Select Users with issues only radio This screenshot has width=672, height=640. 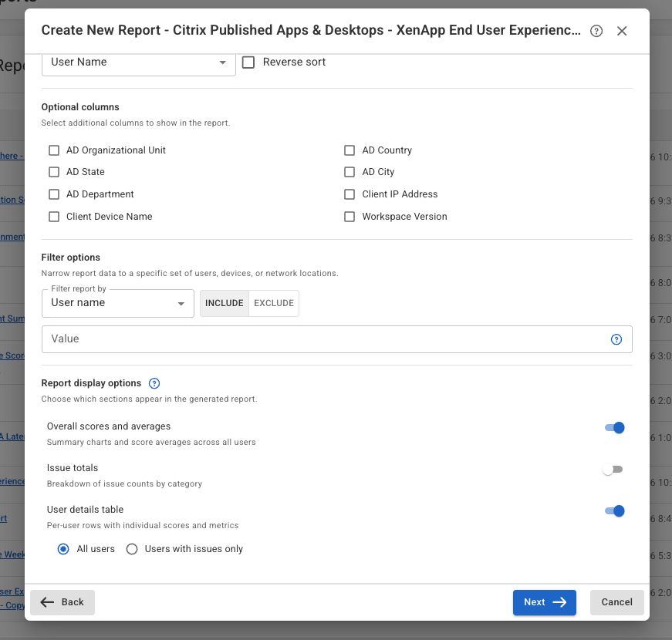pos(132,549)
